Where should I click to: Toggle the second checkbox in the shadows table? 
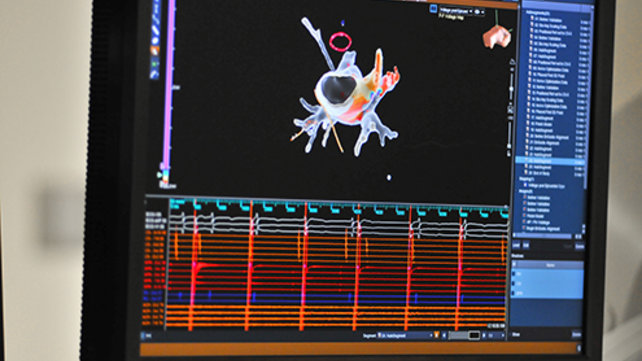(x=514, y=283)
